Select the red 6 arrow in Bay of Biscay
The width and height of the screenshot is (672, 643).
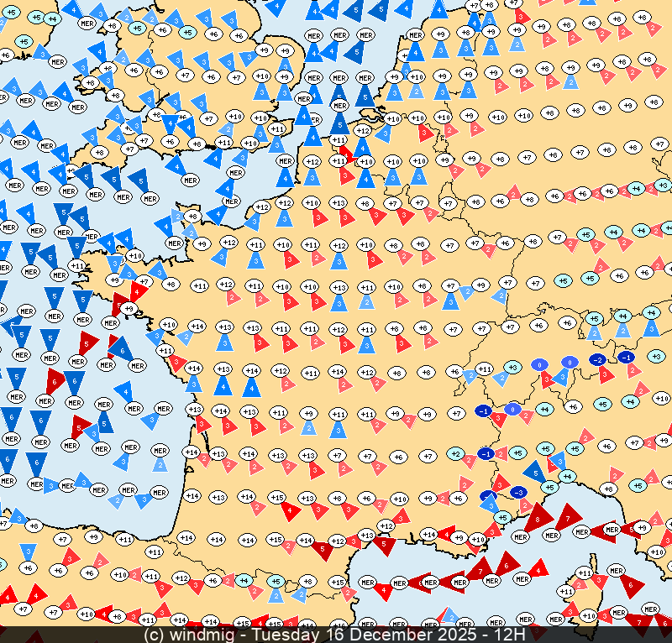[x=56, y=379]
